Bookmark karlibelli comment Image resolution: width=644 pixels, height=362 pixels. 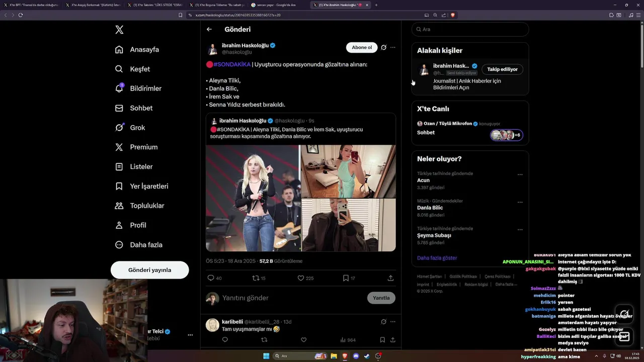pyautogui.click(x=382, y=340)
